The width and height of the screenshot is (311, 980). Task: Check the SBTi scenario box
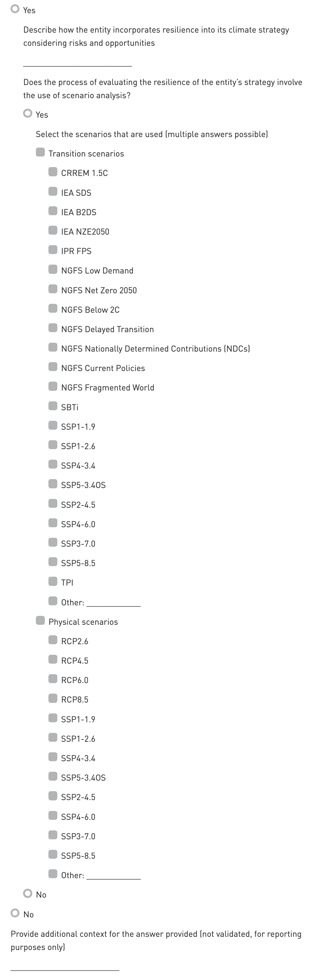click(53, 406)
